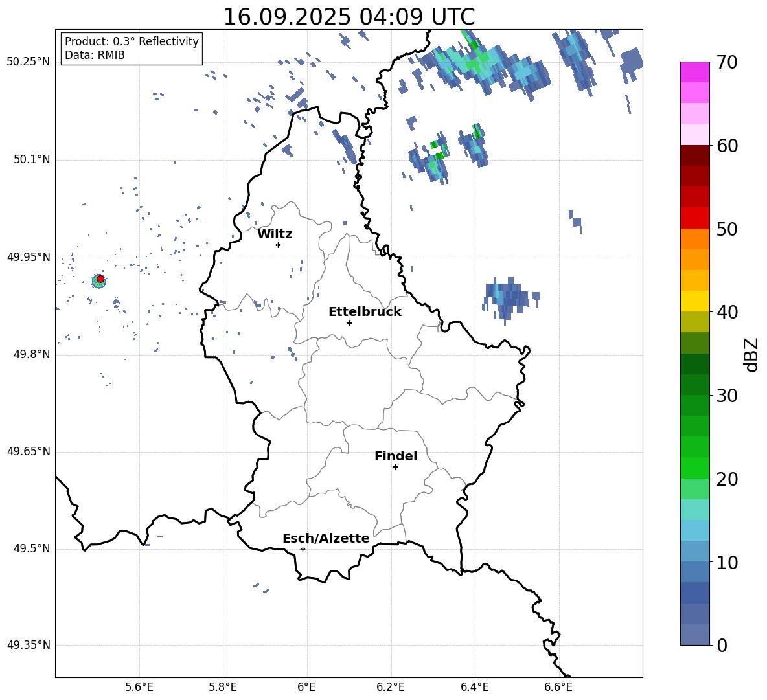Click the 49.35°N latitude tick label

(29, 645)
